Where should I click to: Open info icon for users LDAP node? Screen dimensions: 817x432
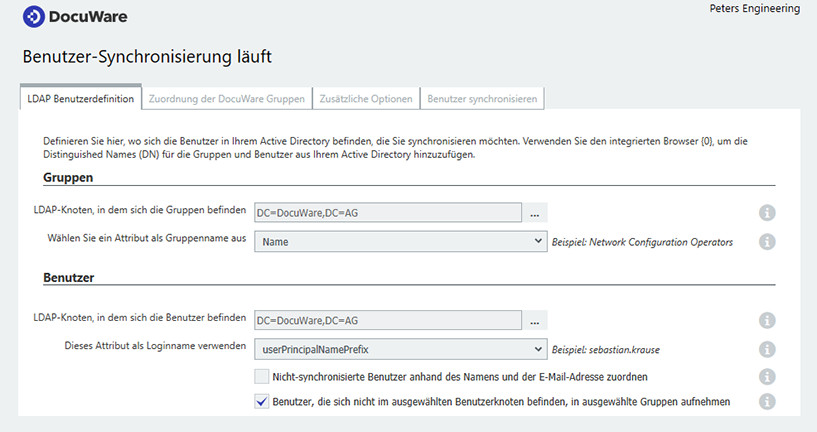(x=767, y=320)
